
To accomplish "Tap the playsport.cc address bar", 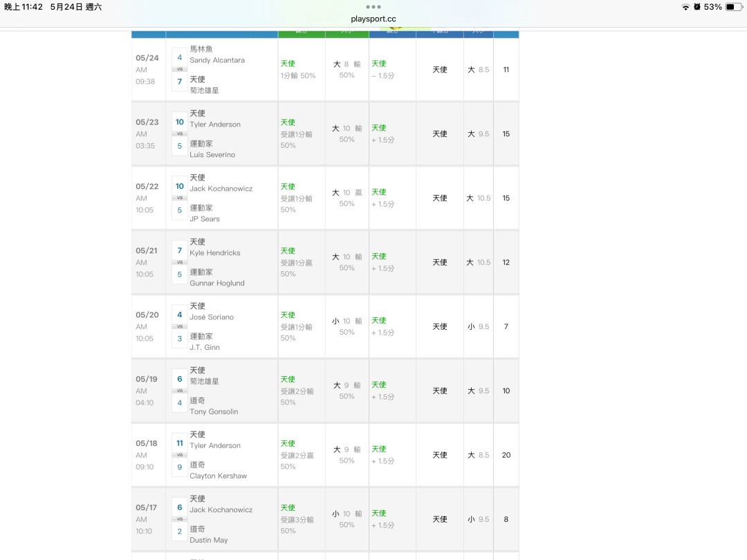I will pyautogui.click(x=373, y=19).
